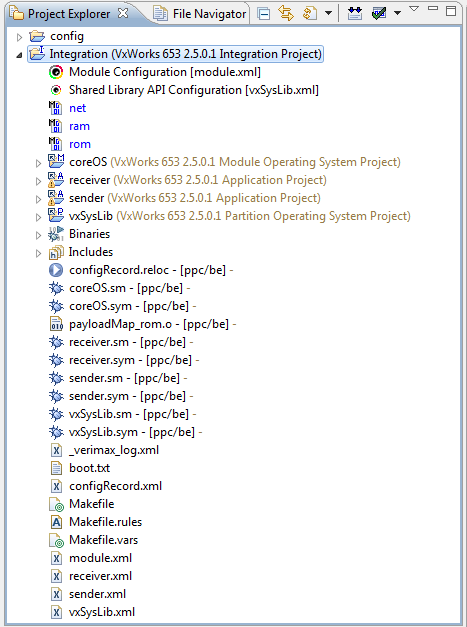Click the sync/refresh projects toolbar icon
This screenshot has height=627, width=467.
[x=310, y=14]
